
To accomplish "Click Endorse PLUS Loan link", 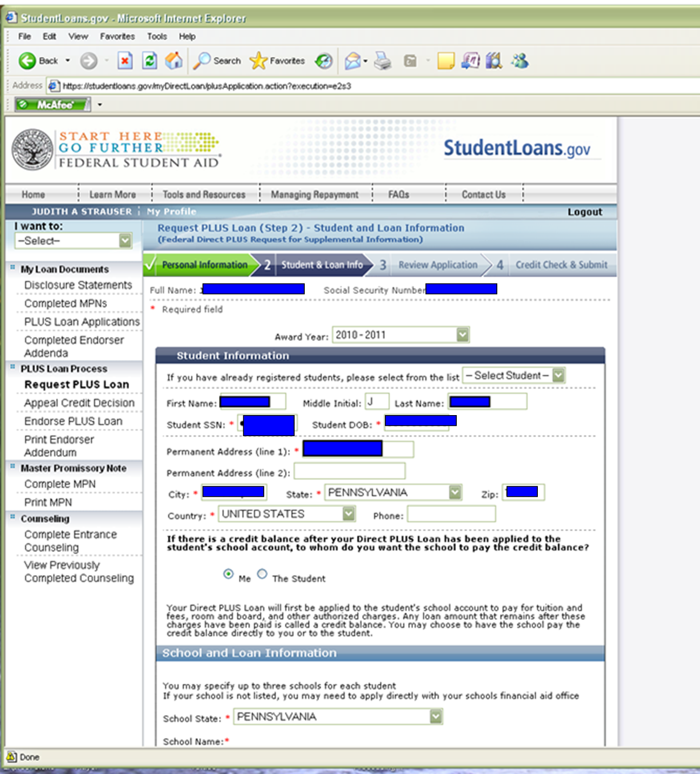I will tap(73, 421).
